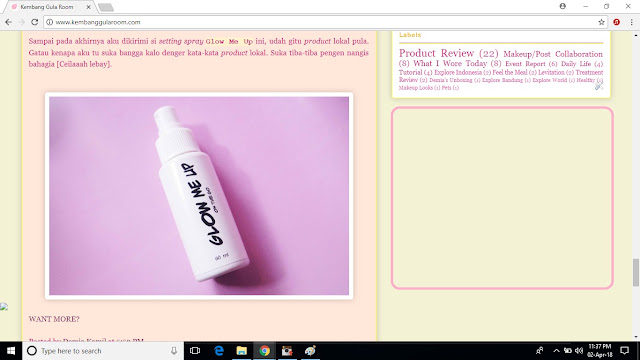Screen dimensions: 640x360
Task: Open the Product Review label
Action: 436,53
